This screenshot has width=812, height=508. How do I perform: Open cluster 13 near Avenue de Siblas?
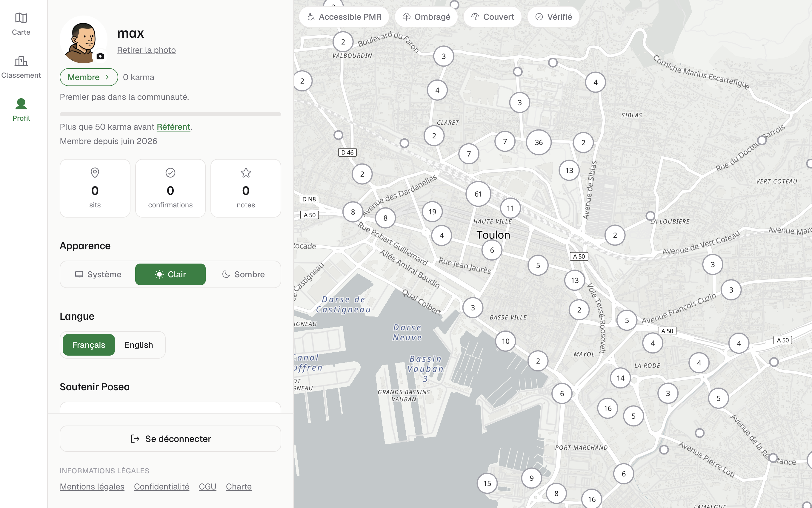click(569, 170)
